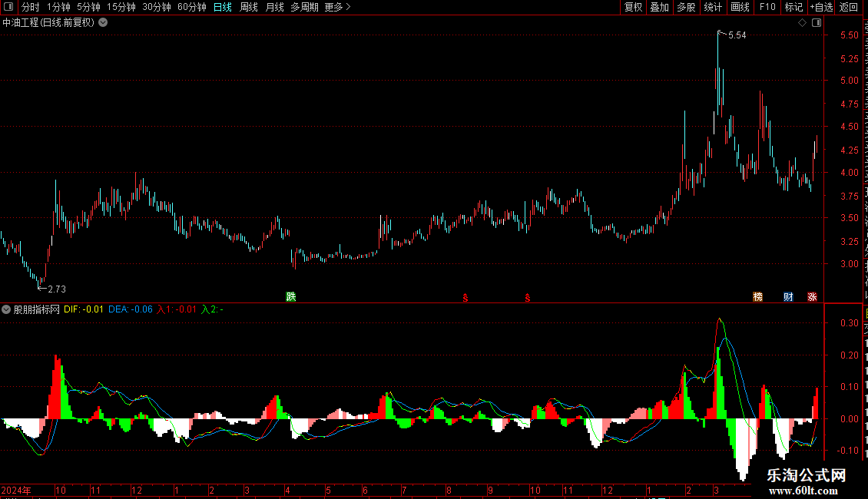The height and width of the screenshot is (499, 868).
Task: Open the 统计 statistics tool
Action: click(x=713, y=7)
